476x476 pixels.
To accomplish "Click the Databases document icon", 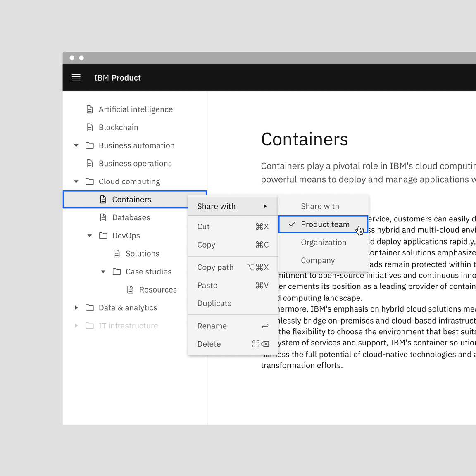I will coord(103,218).
